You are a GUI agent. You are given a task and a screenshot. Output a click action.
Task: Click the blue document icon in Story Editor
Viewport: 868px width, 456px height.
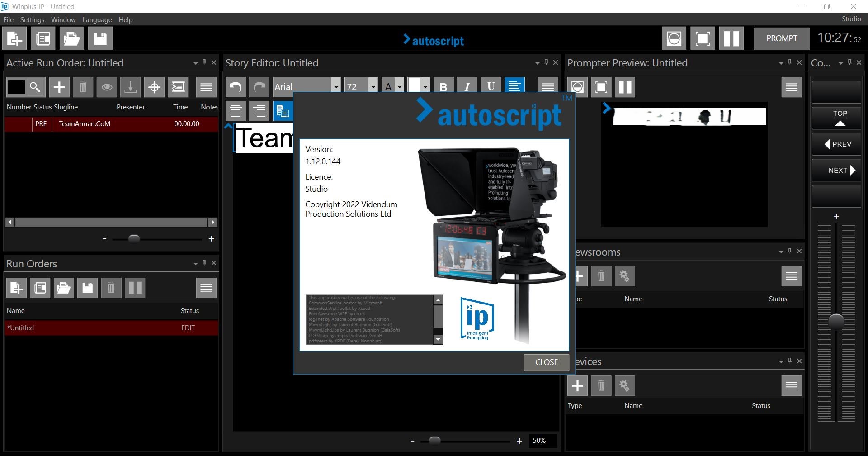(283, 111)
